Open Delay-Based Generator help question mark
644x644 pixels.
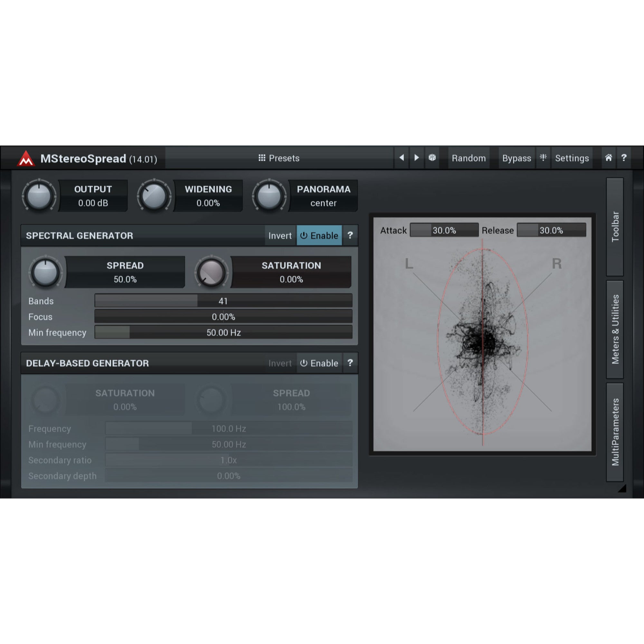coord(350,363)
